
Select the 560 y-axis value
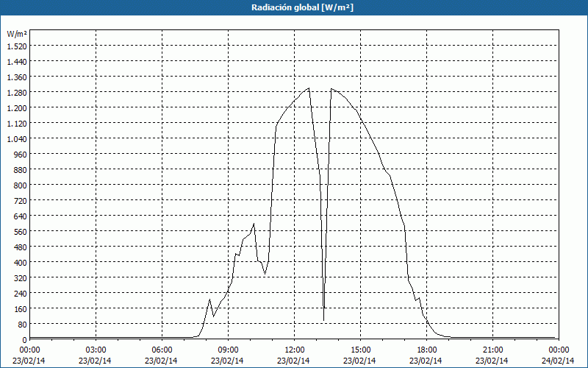[21, 232]
